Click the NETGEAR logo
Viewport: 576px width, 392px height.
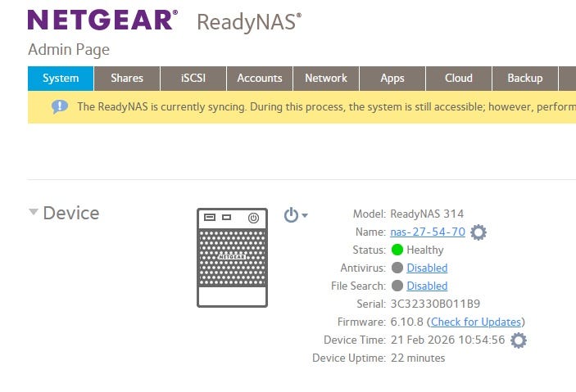pyautogui.click(x=103, y=20)
